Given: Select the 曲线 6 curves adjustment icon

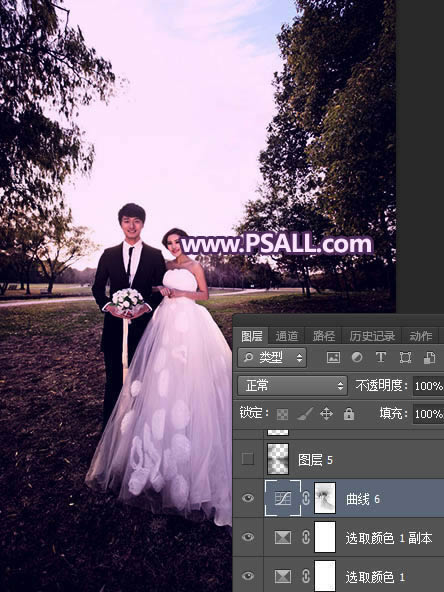Looking at the screenshot, I should point(283,498).
